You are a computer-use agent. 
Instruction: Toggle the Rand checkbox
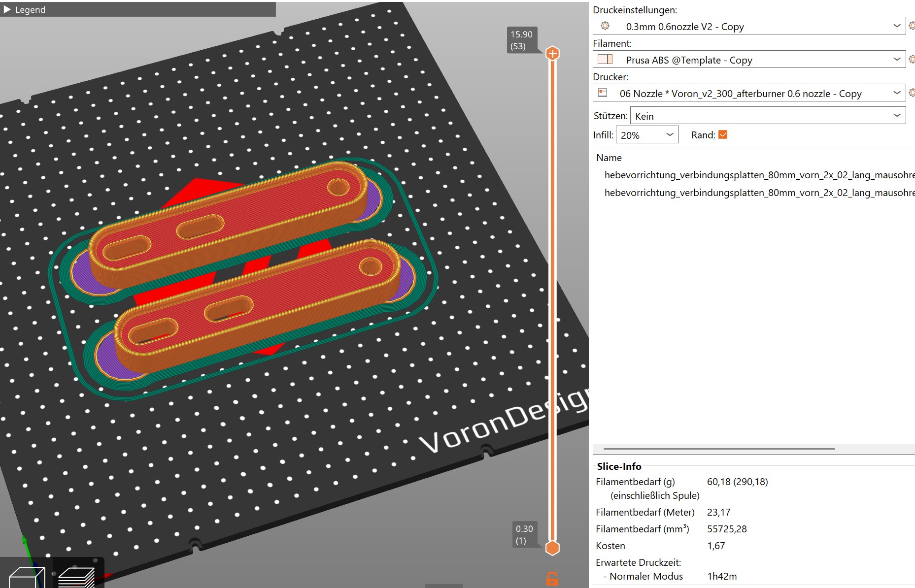(x=723, y=135)
